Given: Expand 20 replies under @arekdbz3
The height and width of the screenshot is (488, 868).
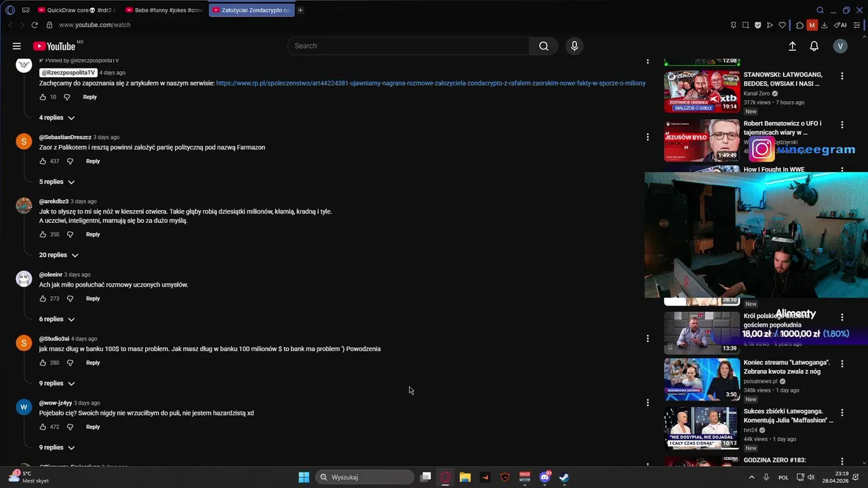Looking at the screenshot, I should [59, 256].
